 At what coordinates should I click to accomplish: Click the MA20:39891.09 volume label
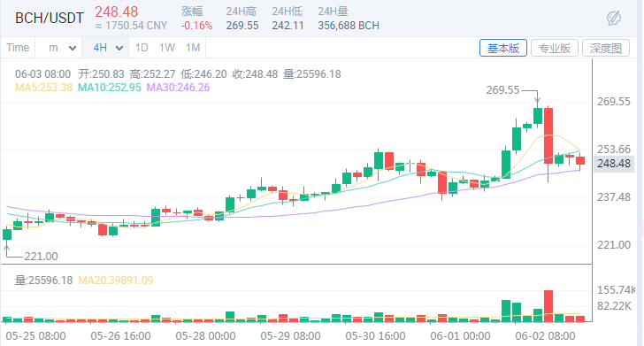pos(115,281)
